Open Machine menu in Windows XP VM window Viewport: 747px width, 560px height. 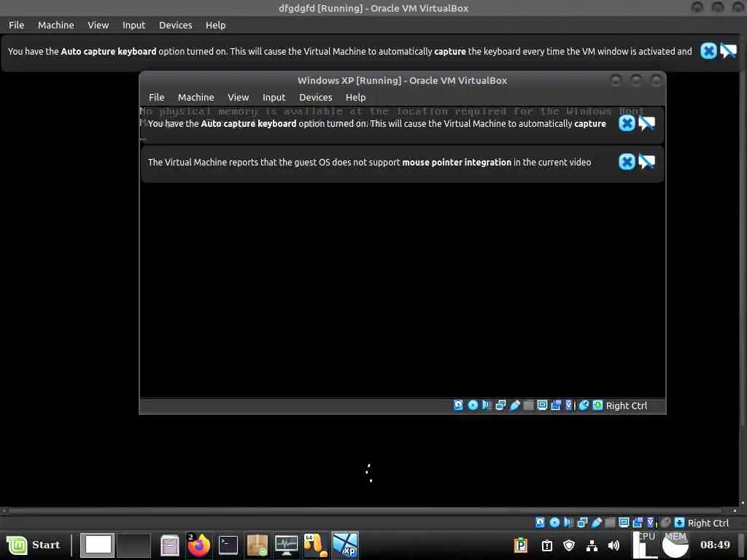click(x=196, y=97)
